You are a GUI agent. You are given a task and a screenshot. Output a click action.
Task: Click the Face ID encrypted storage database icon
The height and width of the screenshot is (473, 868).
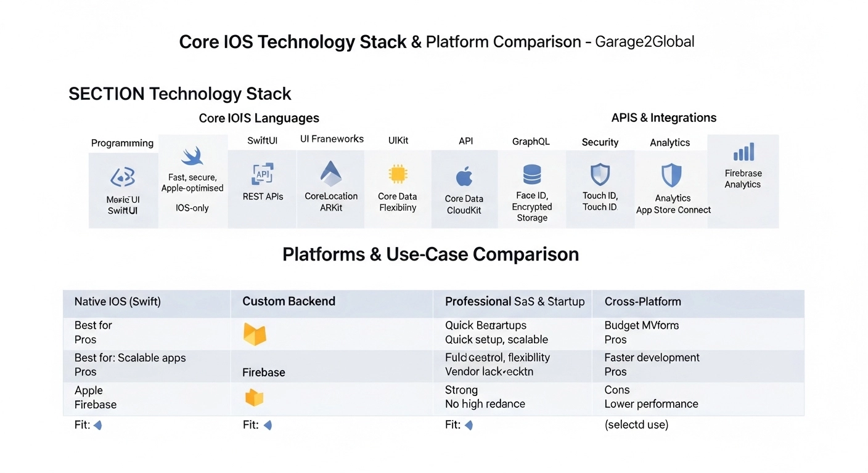coord(531,174)
